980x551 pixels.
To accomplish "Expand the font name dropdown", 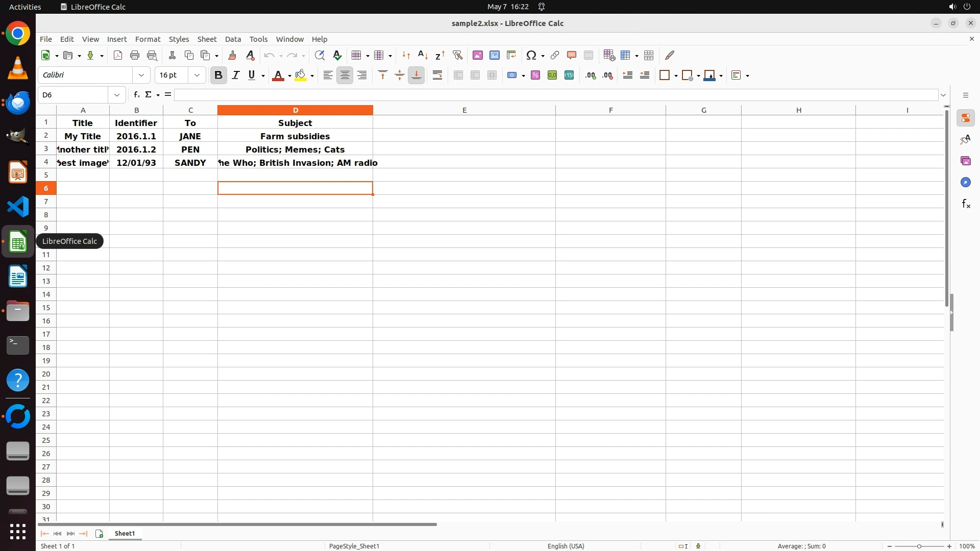I will [141, 76].
